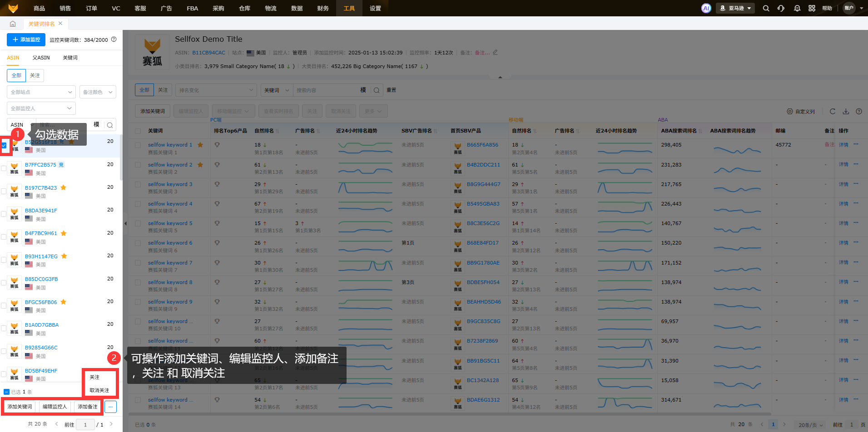868x432 pixels.
Task: Expand the 全部站点 dropdown
Action: click(41, 92)
